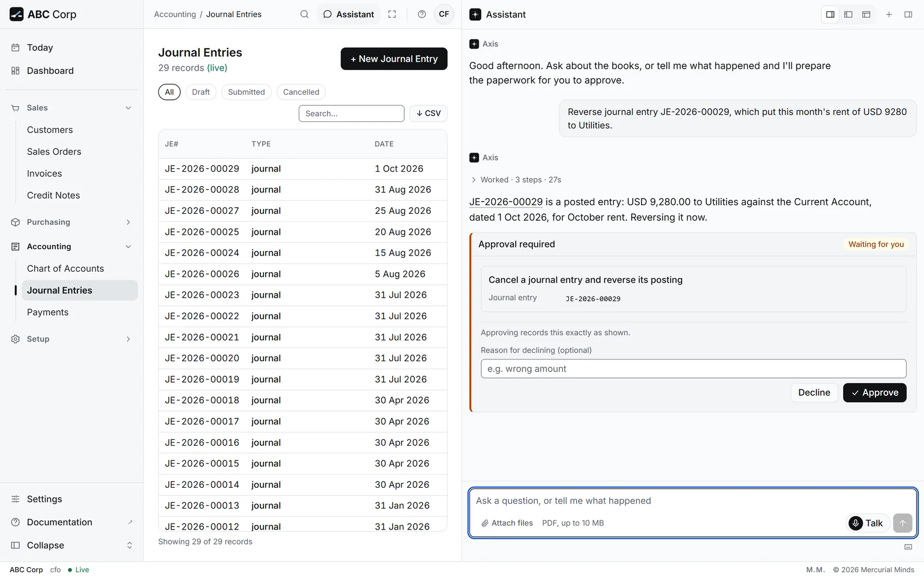Decline the approval request
The width and height of the screenshot is (924, 578).
pyautogui.click(x=814, y=392)
